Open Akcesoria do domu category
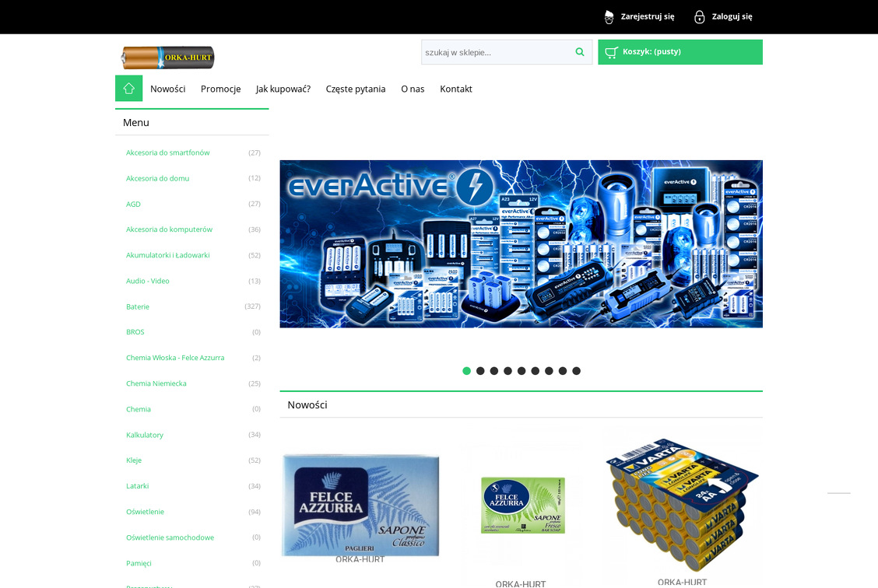Viewport: 878px width, 588px height. click(x=157, y=178)
